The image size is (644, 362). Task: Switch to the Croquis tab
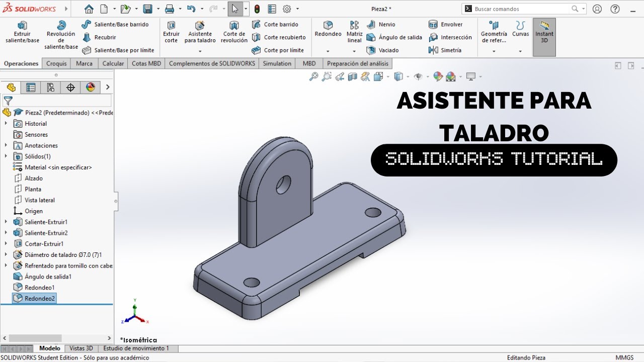[56, 63]
